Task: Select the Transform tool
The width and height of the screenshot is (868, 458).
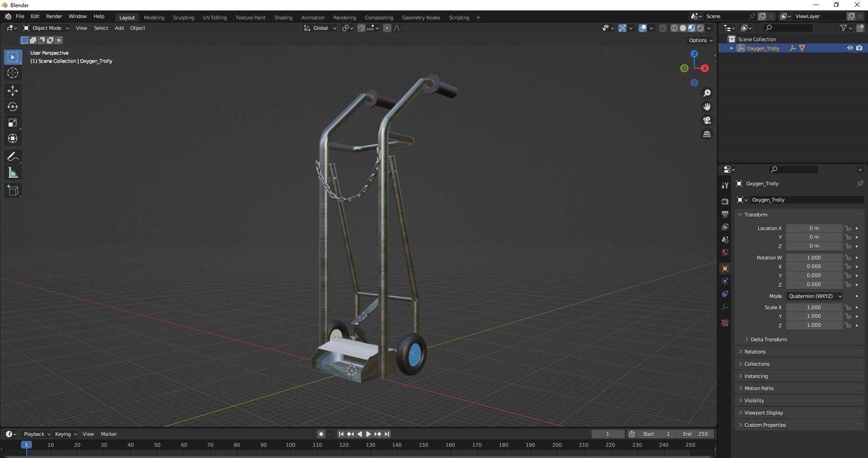Action: pyautogui.click(x=13, y=138)
